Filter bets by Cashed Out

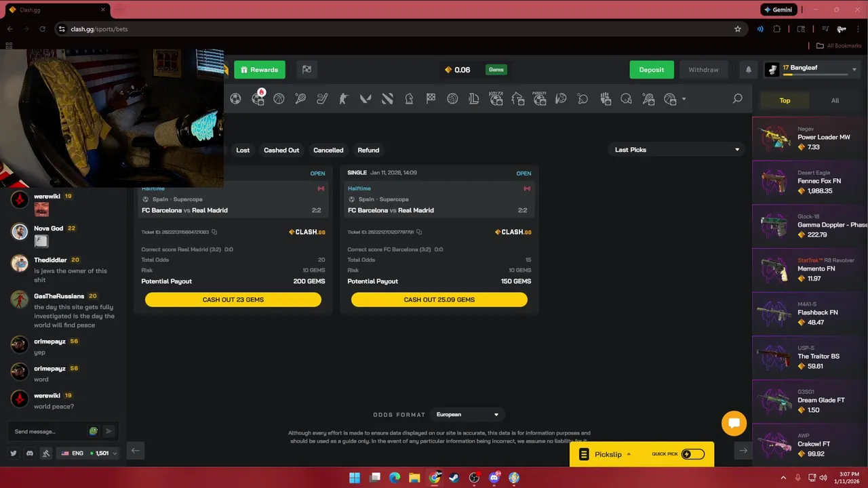click(281, 150)
